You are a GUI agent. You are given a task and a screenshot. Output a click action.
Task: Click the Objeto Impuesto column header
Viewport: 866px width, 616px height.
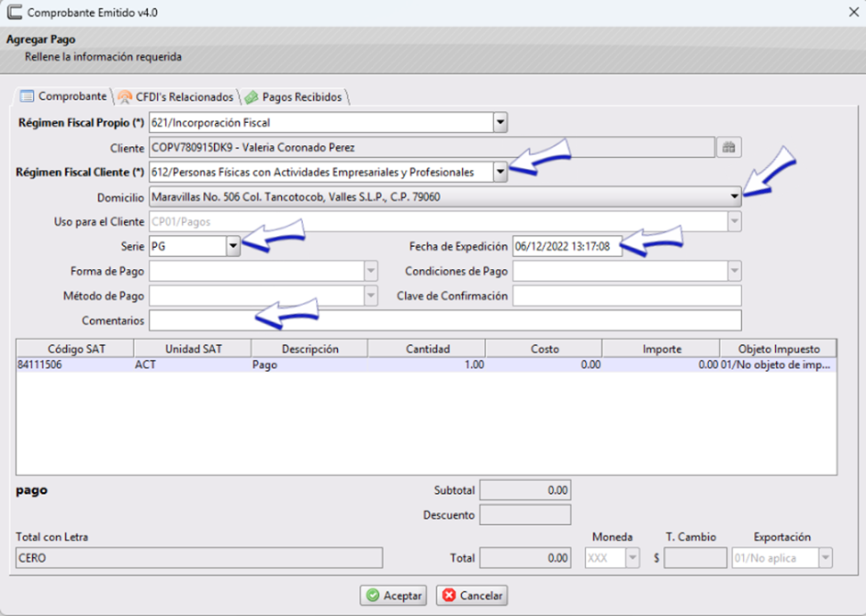778,349
